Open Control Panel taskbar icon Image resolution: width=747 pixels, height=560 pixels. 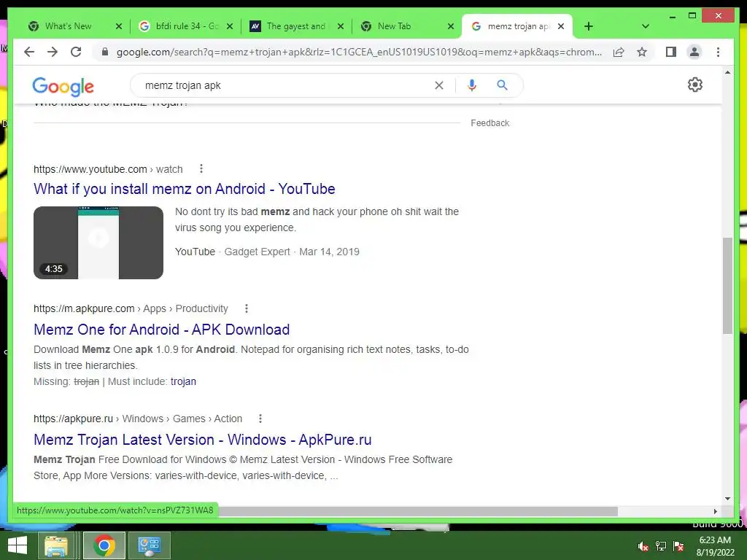click(150, 545)
